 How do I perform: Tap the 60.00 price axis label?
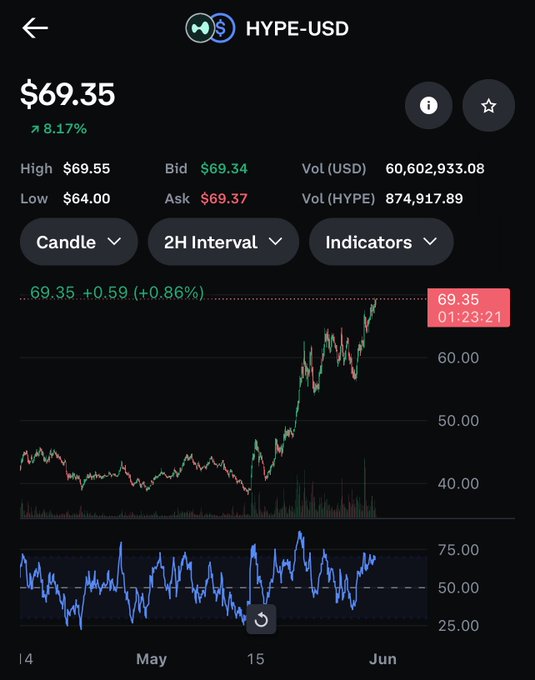point(458,358)
